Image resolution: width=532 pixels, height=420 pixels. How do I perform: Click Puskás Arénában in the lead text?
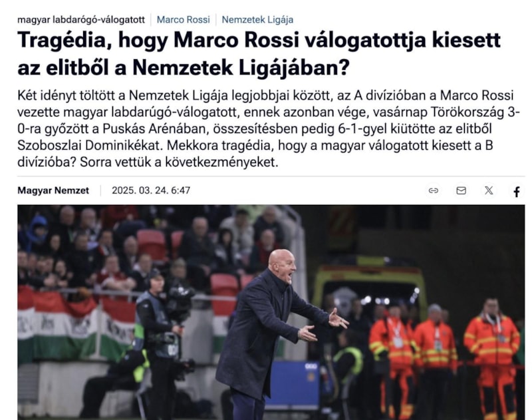click(154, 129)
